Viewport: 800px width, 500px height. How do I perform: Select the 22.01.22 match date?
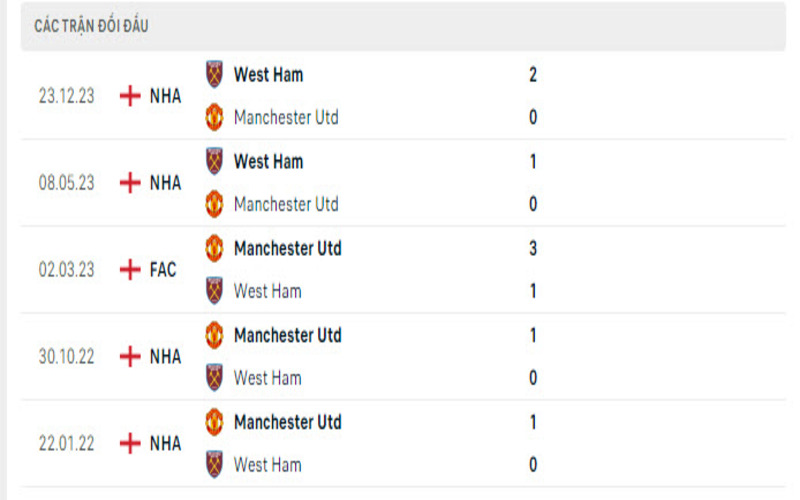pyautogui.click(x=67, y=444)
